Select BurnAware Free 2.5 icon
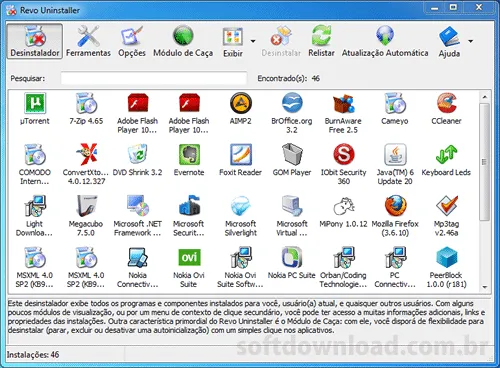The height and width of the screenshot is (368, 500). click(x=343, y=103)
